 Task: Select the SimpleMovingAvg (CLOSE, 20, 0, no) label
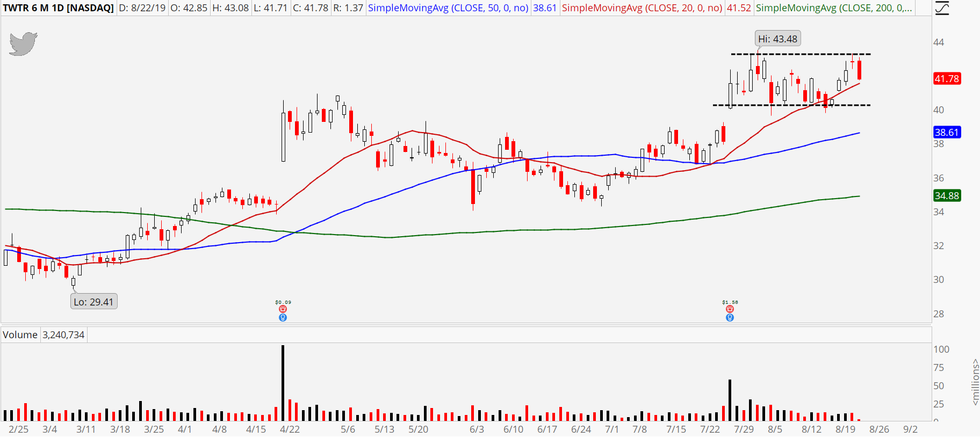click(x=642, y=8)
